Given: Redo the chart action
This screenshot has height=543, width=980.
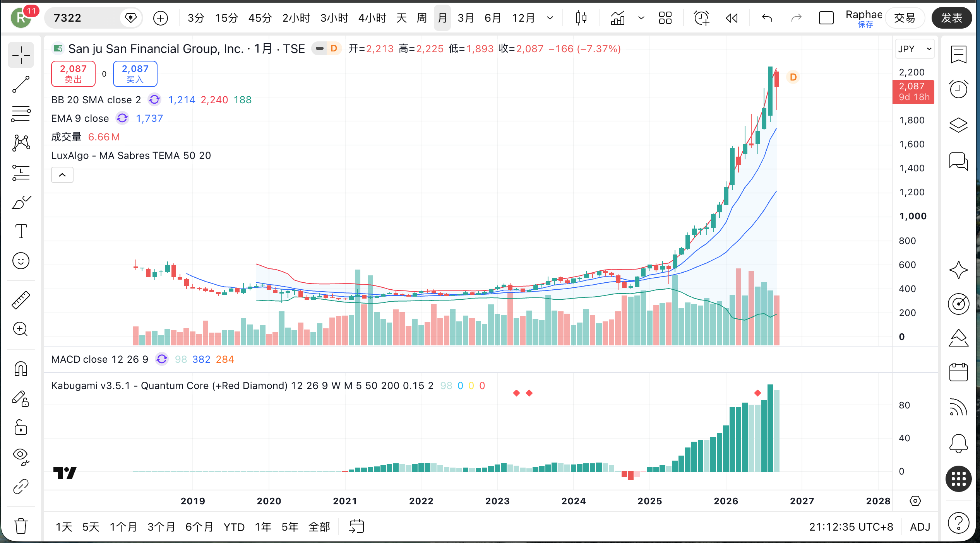Looking at the screenshot, I should pyautogui.click(x=796, y=18).
